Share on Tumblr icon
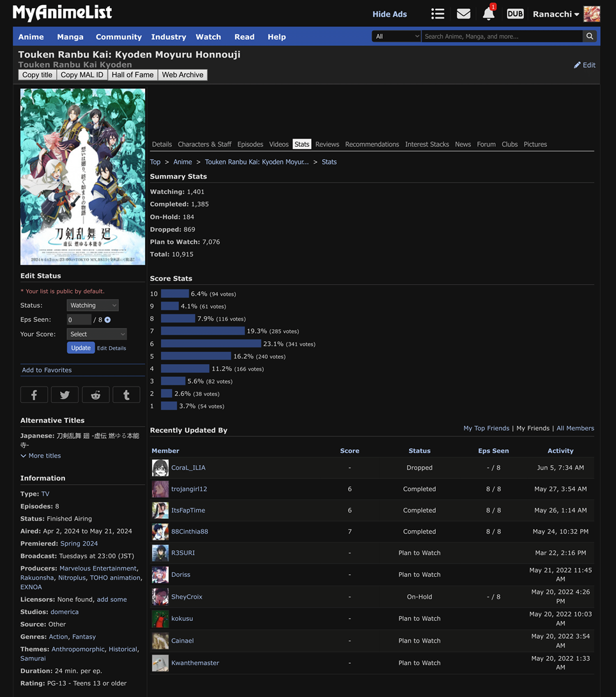The width and height of the screenshot is (616, 697). [127, 395]
